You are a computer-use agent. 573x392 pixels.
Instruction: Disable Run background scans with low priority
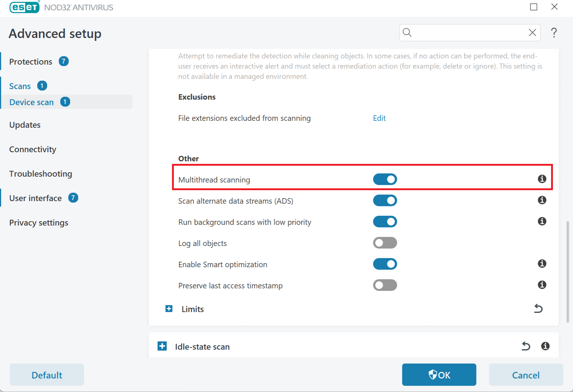pyautogui.click(x=385, y=222)
